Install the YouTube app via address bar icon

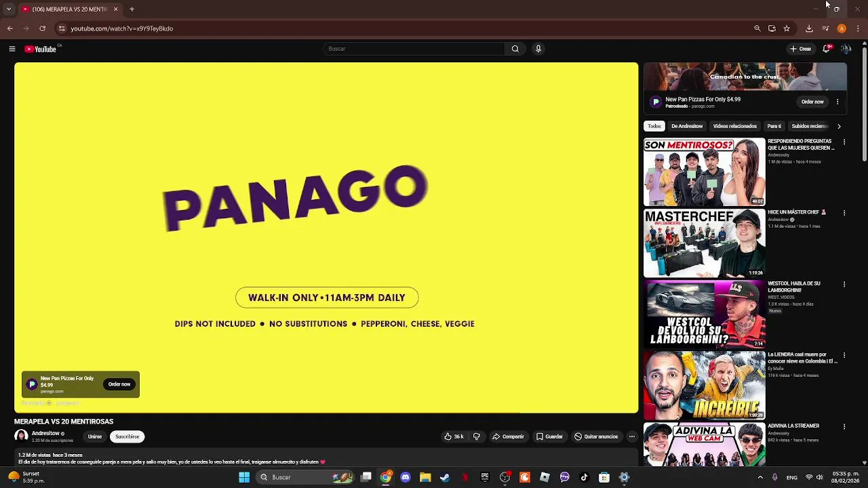[772, 28]
